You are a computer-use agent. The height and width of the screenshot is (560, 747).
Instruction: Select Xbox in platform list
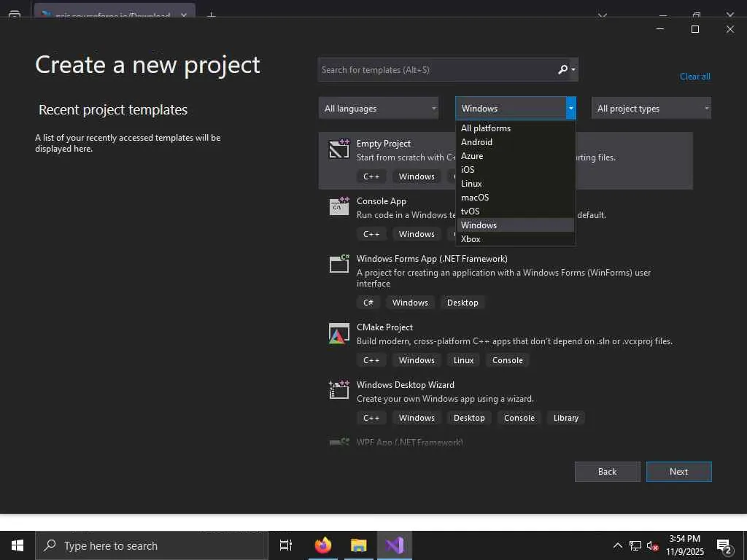516,238
